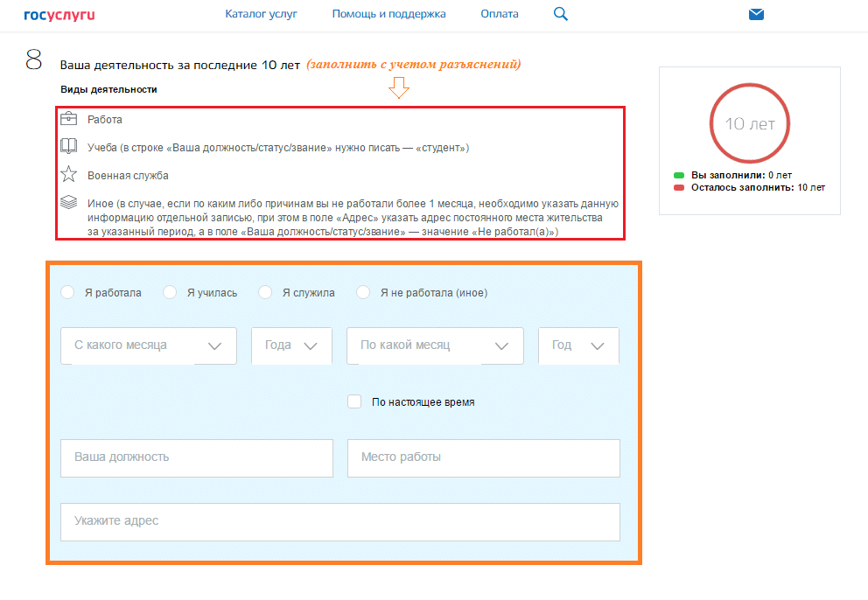The image size is (868, 600).
Task: Pick the Я не работала (иное) option
Action: 363,293
